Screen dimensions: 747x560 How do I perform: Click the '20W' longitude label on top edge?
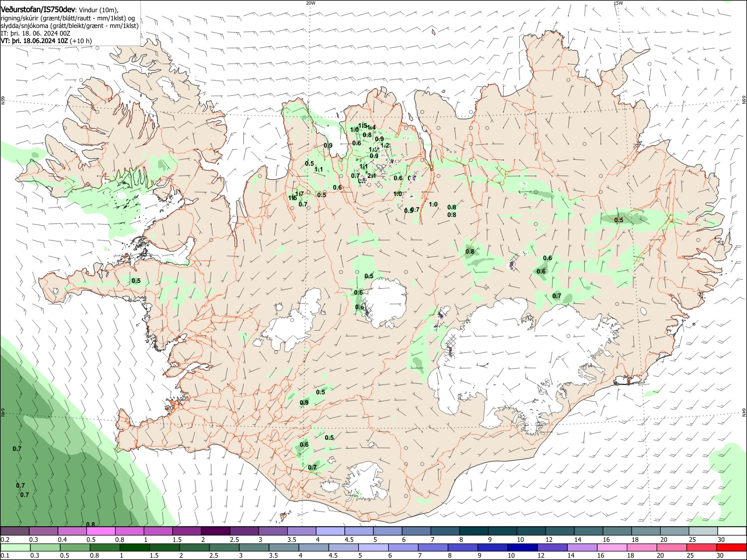310,3
